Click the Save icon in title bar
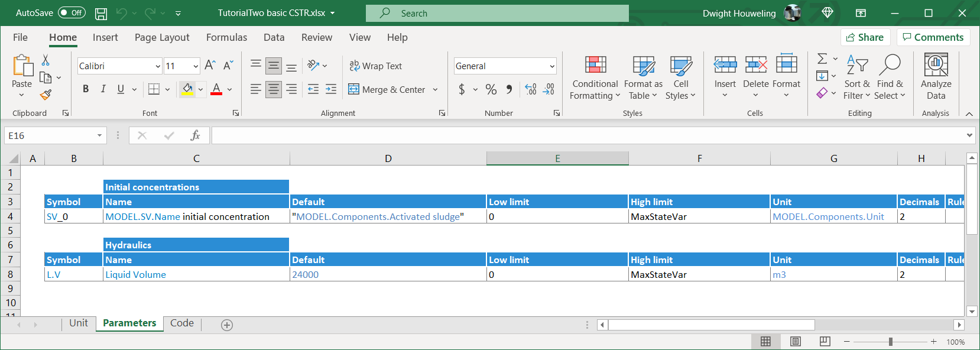 click(x=101, y=13)
